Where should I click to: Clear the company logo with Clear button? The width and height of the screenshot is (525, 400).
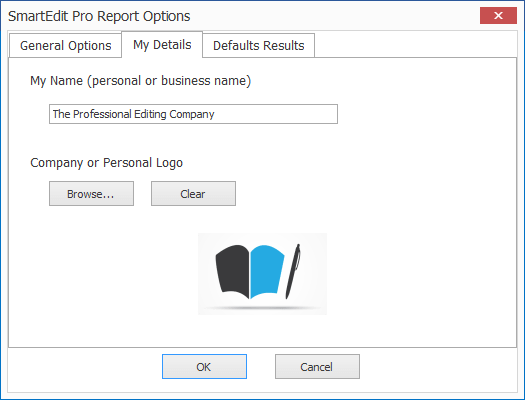pos(193,193)
